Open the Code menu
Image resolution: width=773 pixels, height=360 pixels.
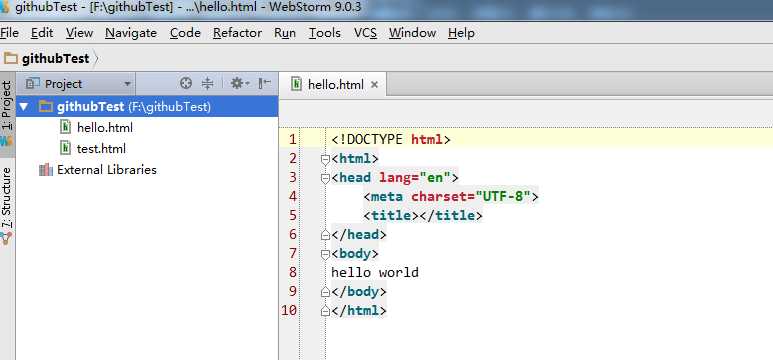tap(185, 33)
